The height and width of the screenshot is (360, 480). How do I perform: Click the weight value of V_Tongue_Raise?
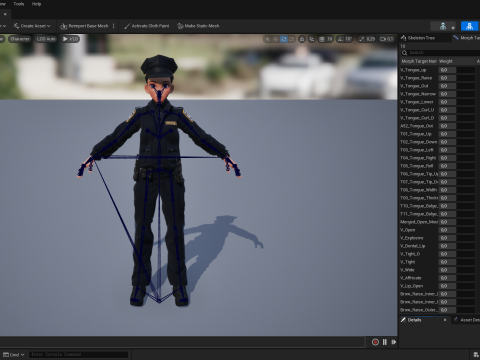(447, 78)
